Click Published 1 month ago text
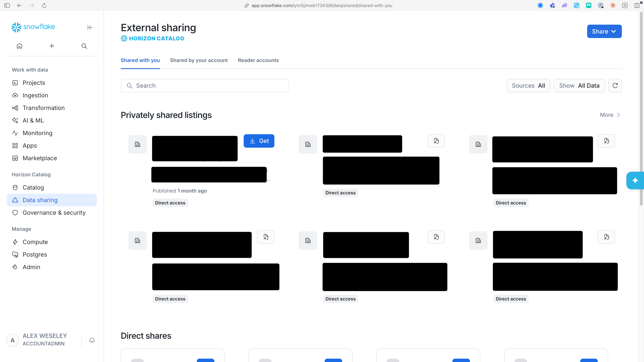Screen dimensions: 644x362 coord(180,191)
